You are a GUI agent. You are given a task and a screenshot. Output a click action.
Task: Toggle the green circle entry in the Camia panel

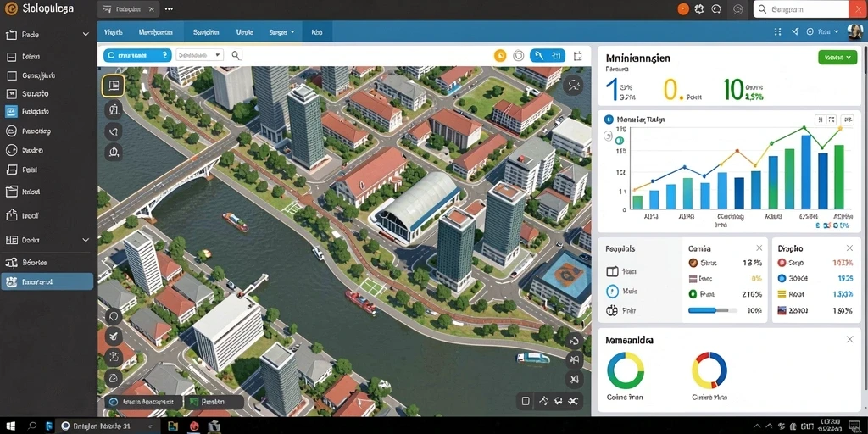click(693, 294)
